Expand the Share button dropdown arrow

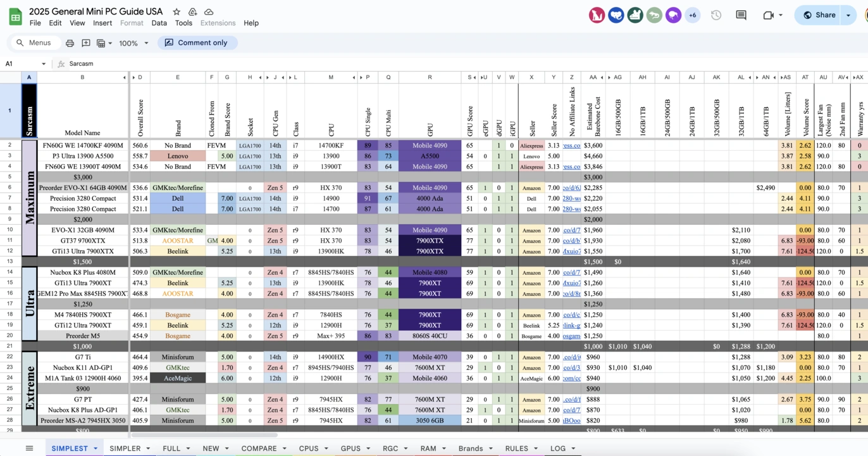pyautogui.click(x=848, y=15)
